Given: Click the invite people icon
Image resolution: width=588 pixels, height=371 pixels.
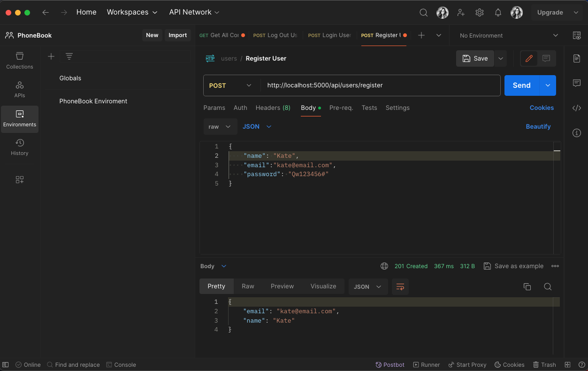Looking at the screenshot, I should pyautogui.click(x=461, y=13).
